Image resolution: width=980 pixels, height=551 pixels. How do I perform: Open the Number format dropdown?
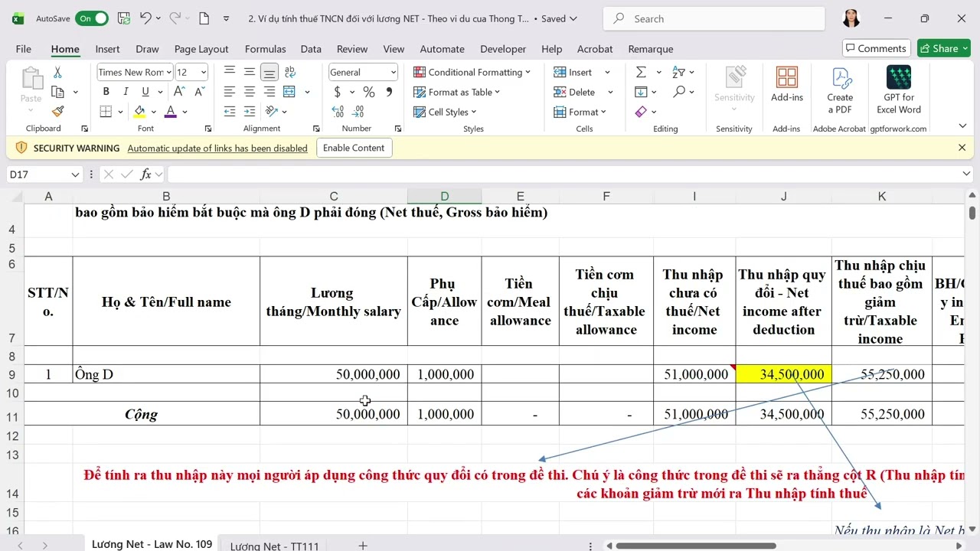394,72
